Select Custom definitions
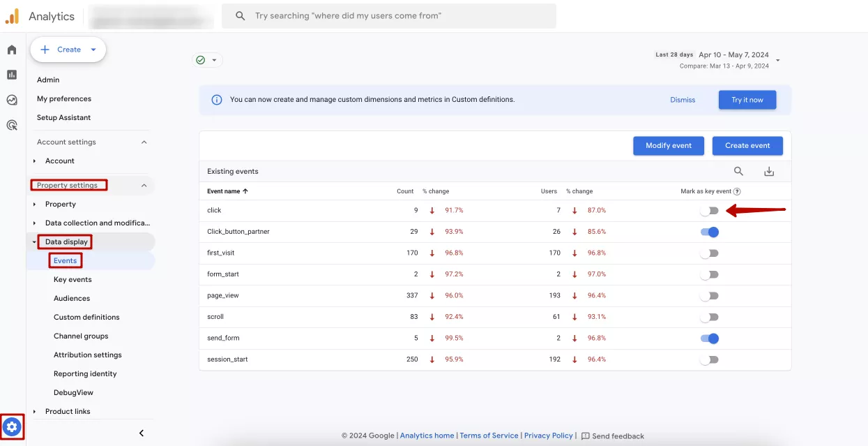 [86, 318]
